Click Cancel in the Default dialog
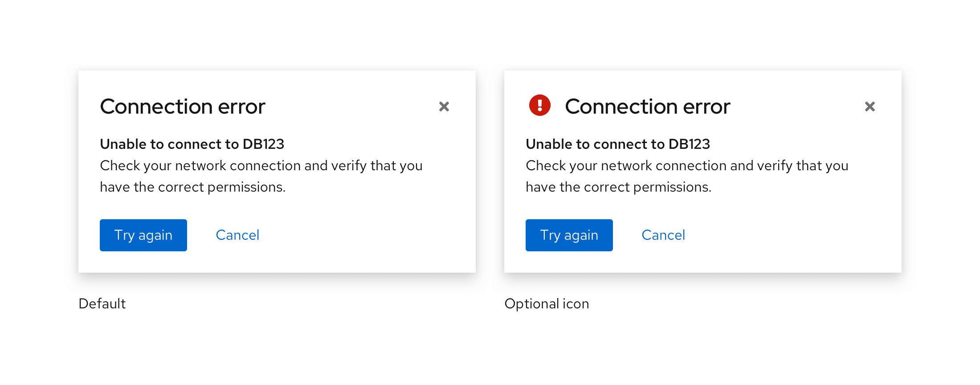 tap(237, 235)
